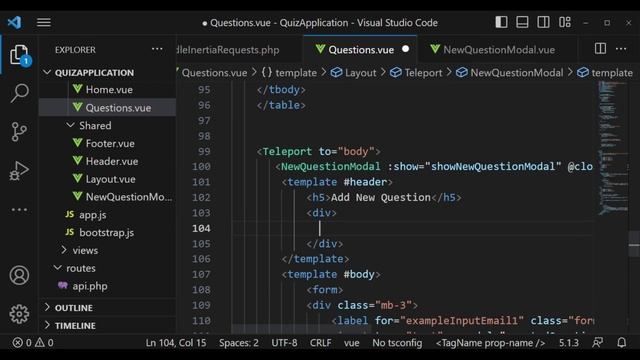This screenshot has width=640, height=360.
Task: Open the Source Control view
Action: [x=19, y=131]
